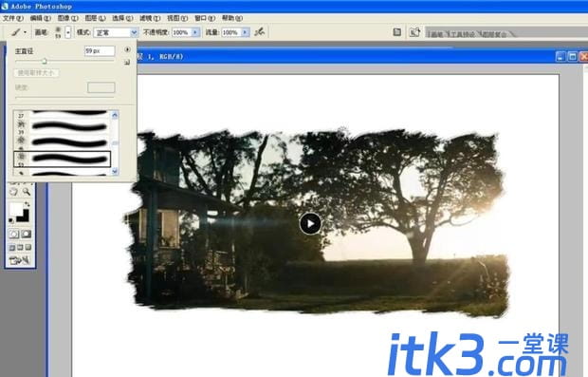The height and width of the screenshot is (377, 588).
Task: Open the 滤镜 (Filter) menu
Action: [x=150, y=18]
